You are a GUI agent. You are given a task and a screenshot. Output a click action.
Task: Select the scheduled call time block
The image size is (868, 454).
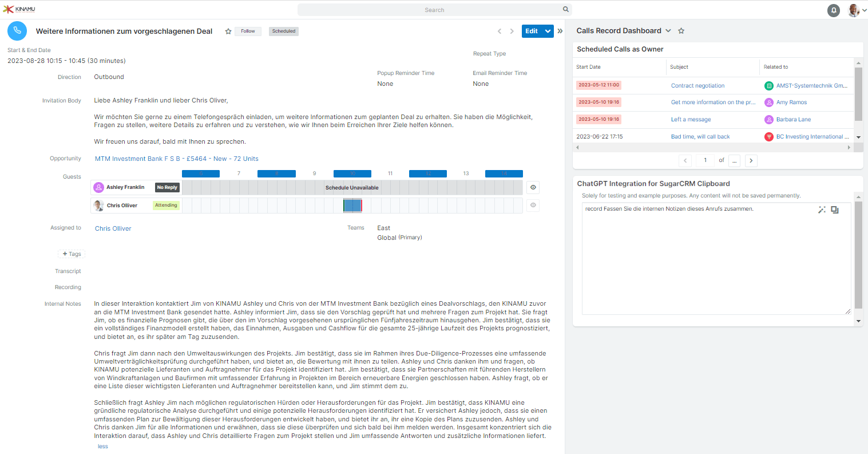(352, 206)
